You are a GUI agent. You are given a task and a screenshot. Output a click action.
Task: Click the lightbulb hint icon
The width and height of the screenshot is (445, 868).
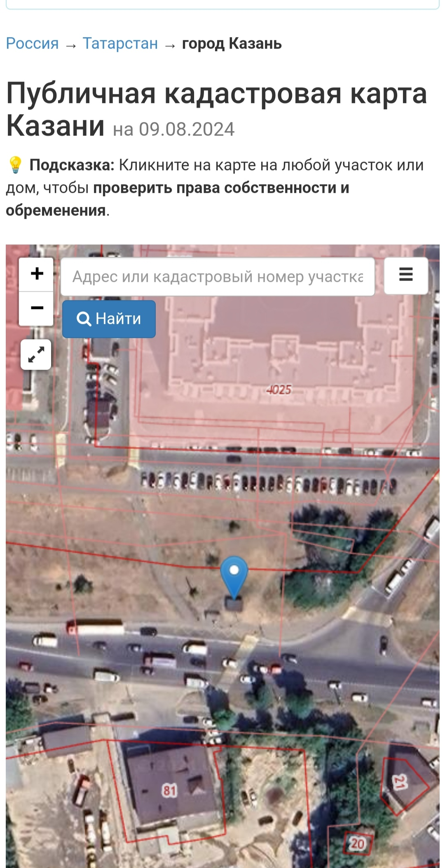pos(15,165)
